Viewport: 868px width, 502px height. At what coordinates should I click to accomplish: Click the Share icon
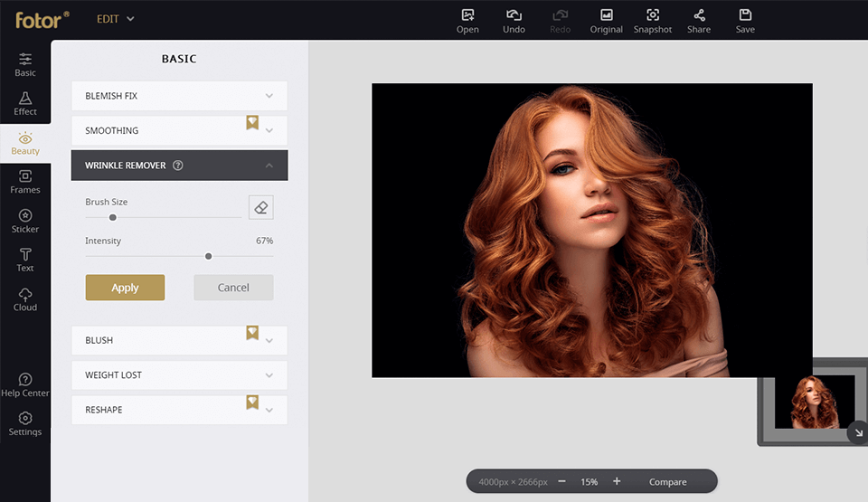[698, 20]
